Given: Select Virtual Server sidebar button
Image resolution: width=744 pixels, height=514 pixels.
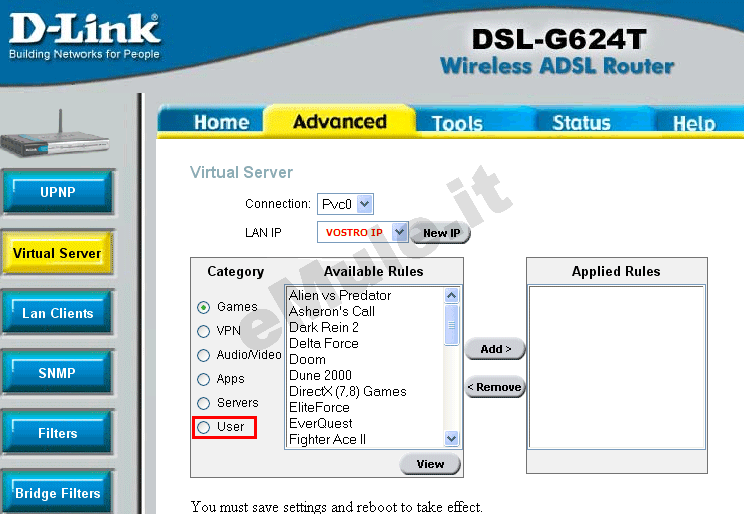Looking at the screenshot, I should point(57,252).
